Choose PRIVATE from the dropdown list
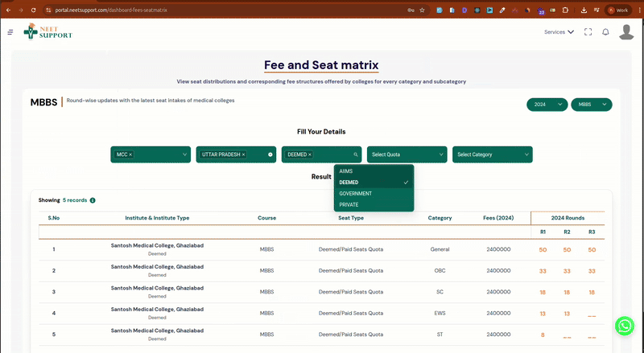This screenshot has height=353, width=644. coord(349,205)
